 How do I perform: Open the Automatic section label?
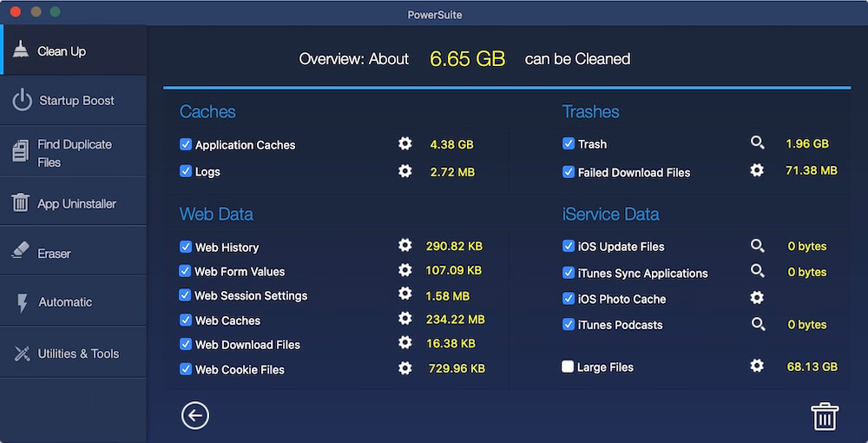[x=65, y=302]
